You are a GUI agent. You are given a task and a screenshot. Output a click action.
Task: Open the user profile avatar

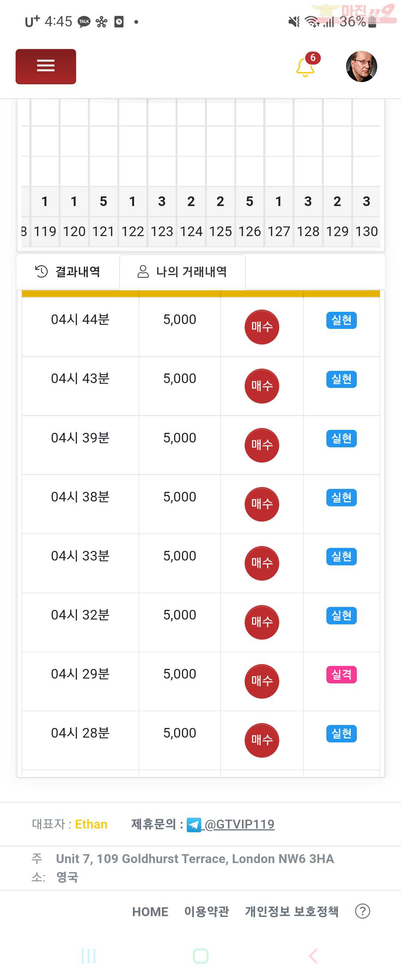coord(361,66)
